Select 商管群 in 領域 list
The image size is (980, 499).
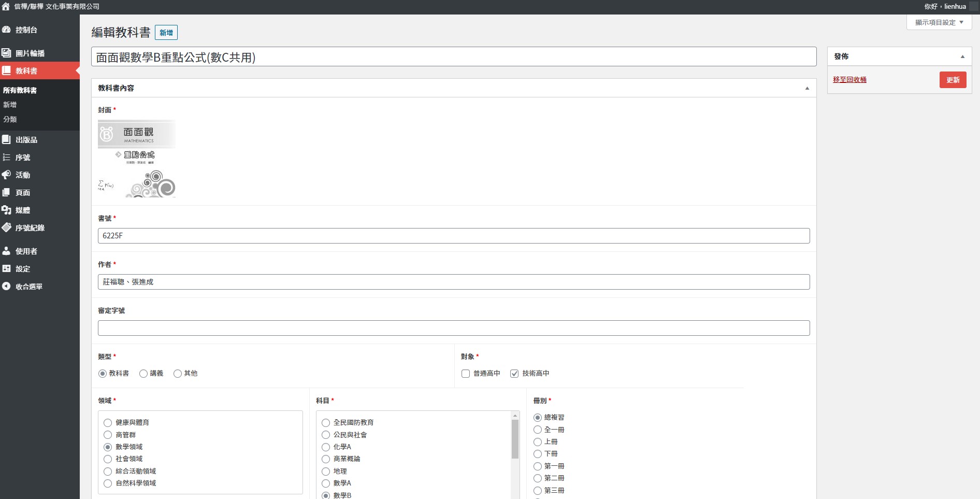click(x=108, y=435)
